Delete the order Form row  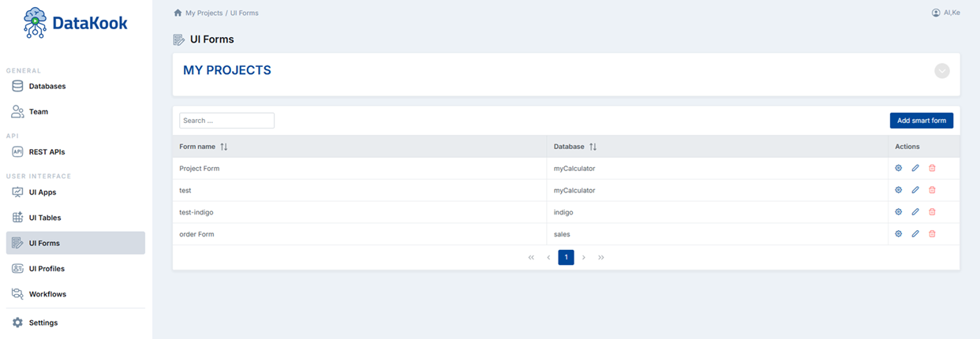click(932, 234)
